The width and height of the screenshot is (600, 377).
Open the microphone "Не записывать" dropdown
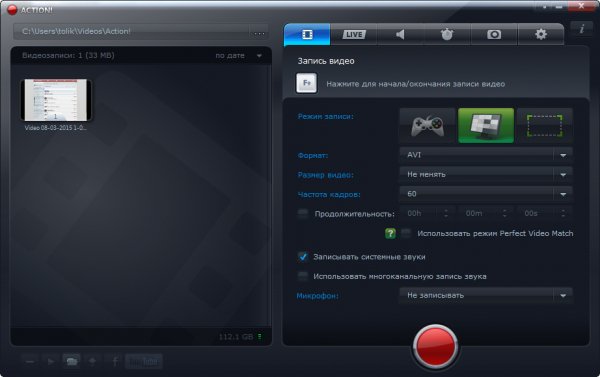(486, 295)
